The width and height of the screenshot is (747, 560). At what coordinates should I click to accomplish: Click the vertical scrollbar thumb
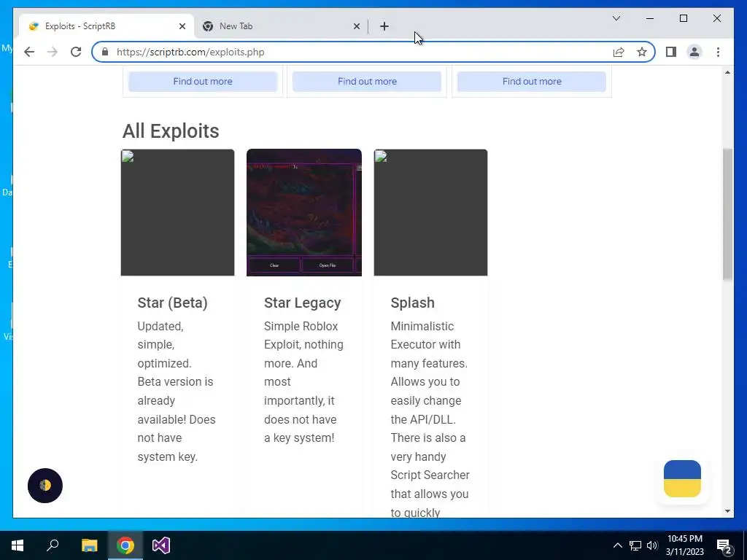tap(727, 214)
